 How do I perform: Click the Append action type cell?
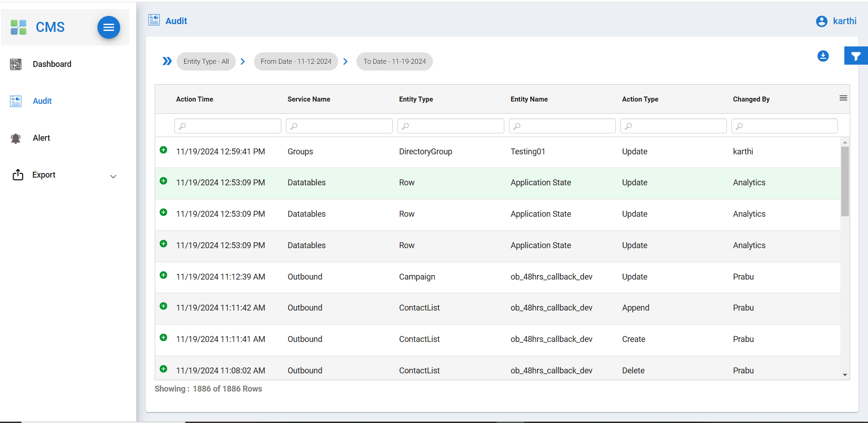pyautogui.click(x=635, y=308)
